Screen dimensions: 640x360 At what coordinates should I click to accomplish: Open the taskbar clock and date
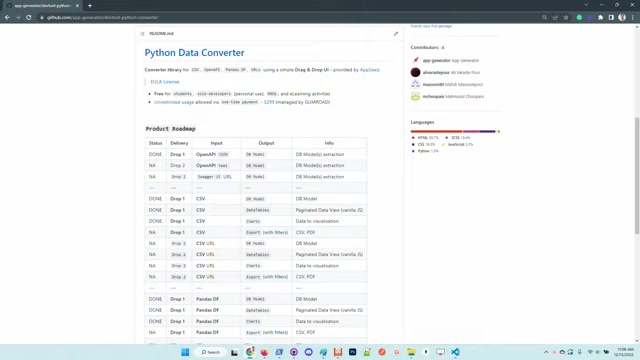[x=625, y=352]
